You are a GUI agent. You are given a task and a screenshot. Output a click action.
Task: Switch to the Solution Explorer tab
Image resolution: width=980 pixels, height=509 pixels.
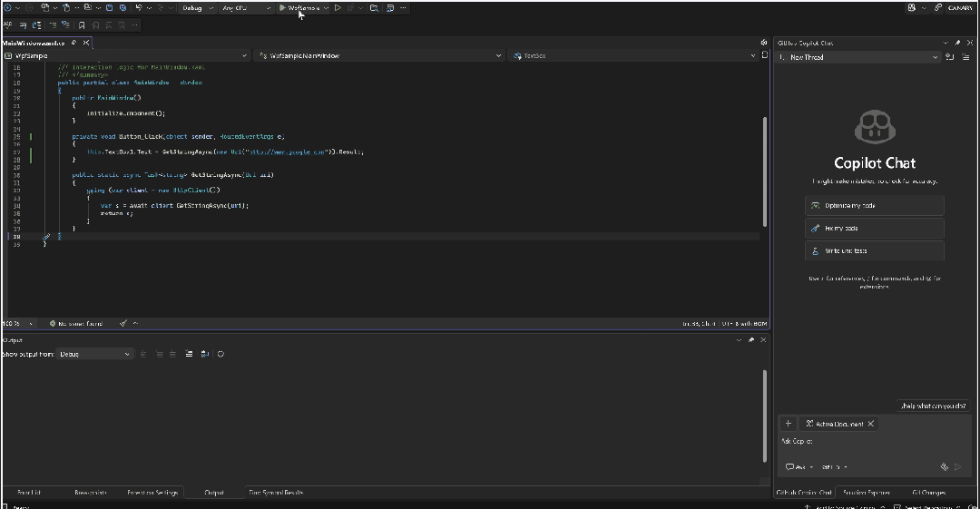[867, 493]
